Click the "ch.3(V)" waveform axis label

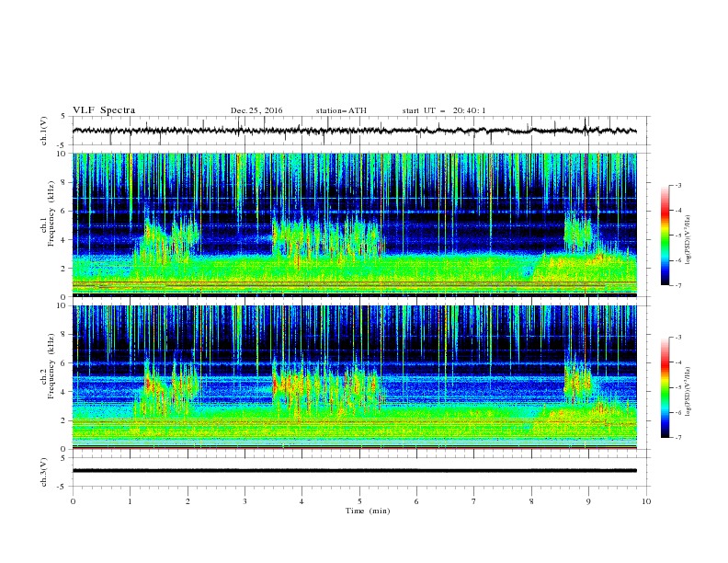[44, 472]
